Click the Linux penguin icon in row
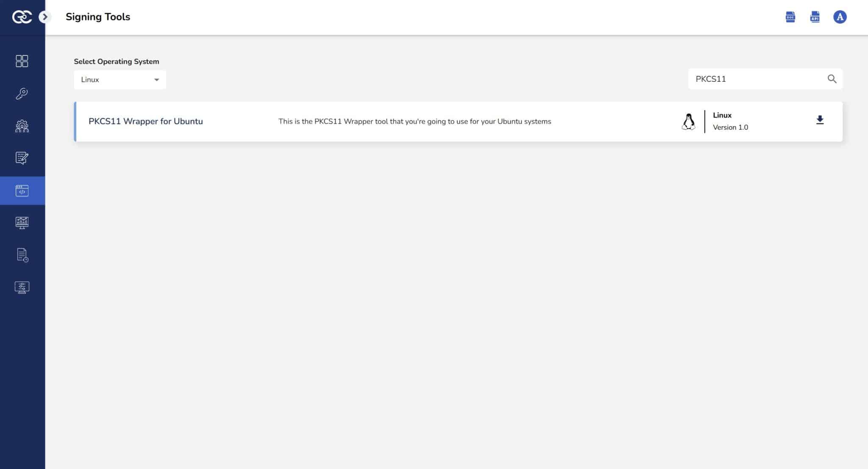 tap(688, 122)
